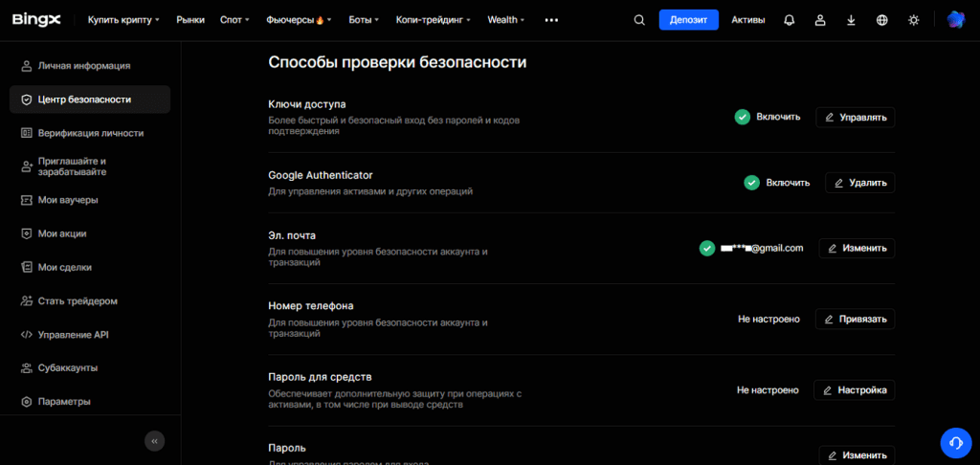This screenshot has height=465, width=980.
Task: Open notifications bell icon
Action: point(790,20)
